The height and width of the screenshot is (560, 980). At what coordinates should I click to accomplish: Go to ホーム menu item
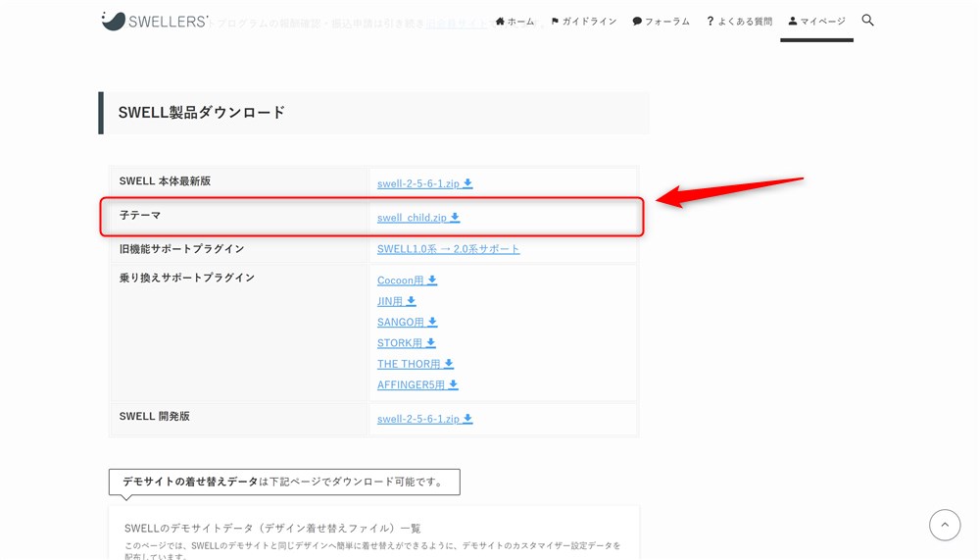pyautogui.click(x=515, y=22)
